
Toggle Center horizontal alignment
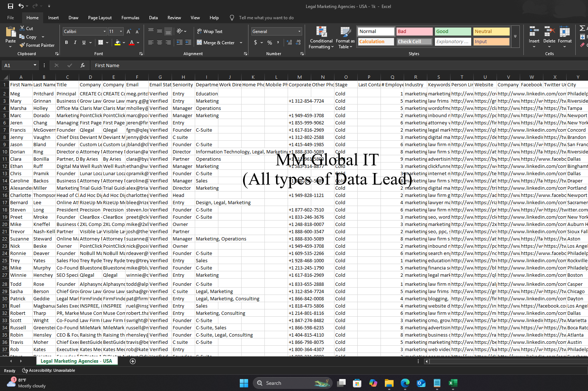[160, 42]
